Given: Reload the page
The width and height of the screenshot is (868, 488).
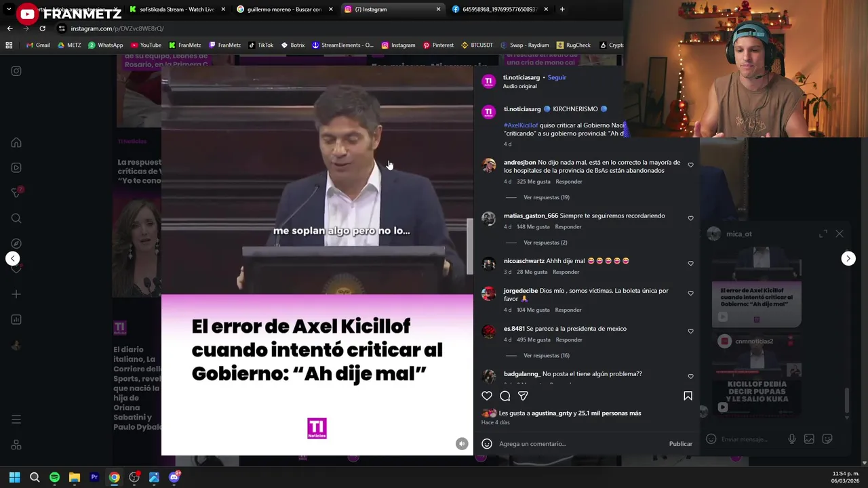Looking at the screenshot, I should [42, 28].
